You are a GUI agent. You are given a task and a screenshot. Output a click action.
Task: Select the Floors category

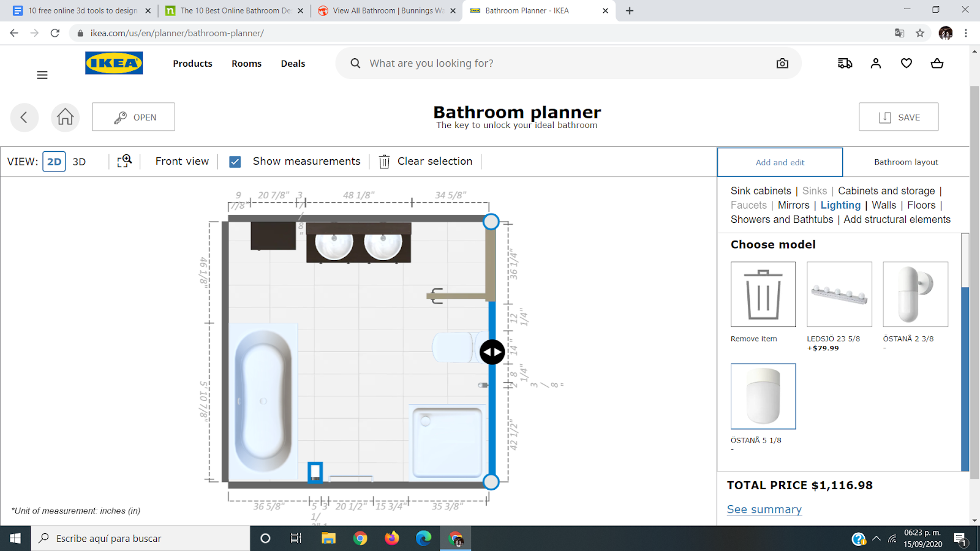coord(921,205)
